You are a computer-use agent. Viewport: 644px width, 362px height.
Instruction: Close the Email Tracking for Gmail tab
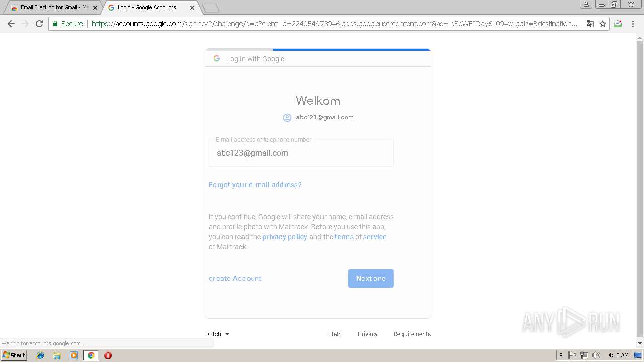(x=95, y=8)
